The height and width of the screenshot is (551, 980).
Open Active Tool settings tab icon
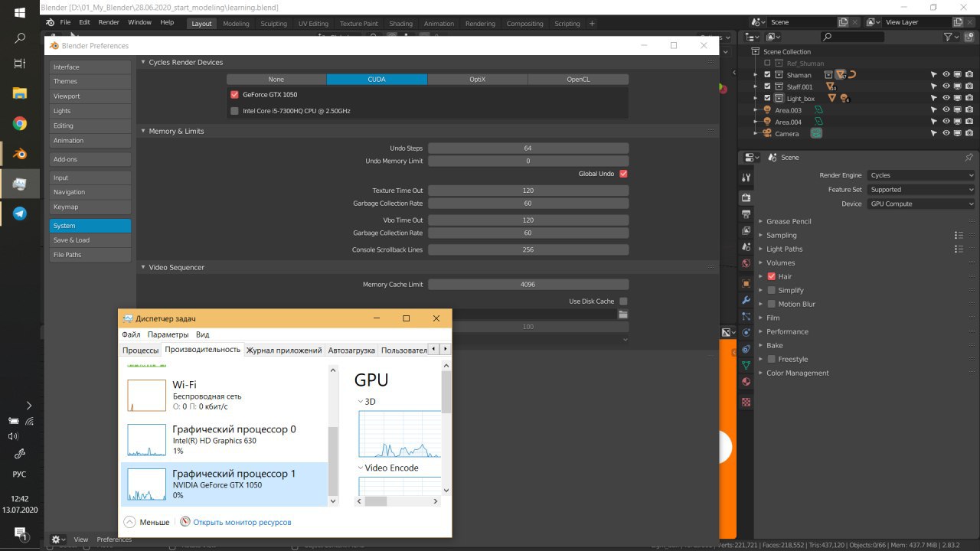tap(746, 178)
